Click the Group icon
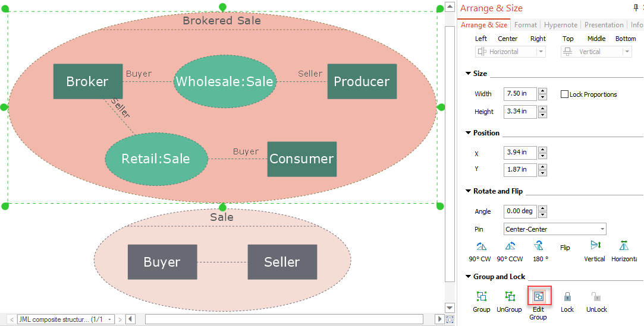644x326 pixels. click(x=481, y=296)
